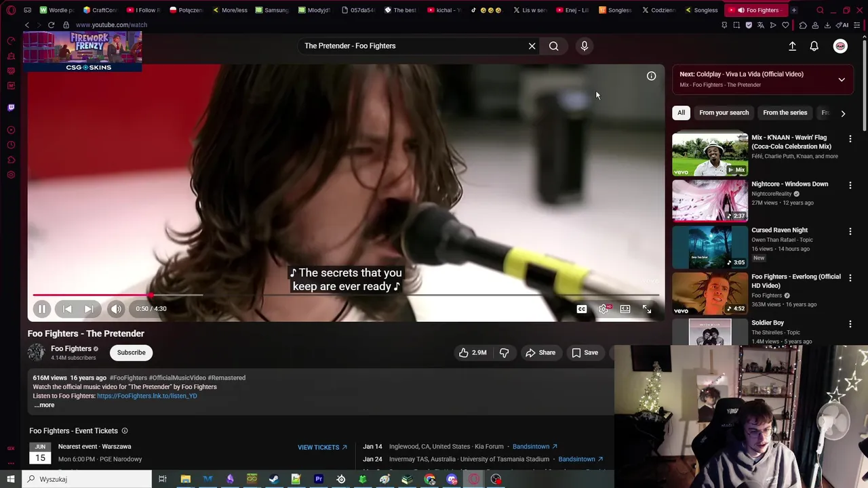
Task: Share the video
Action: (x=540, y=352)
